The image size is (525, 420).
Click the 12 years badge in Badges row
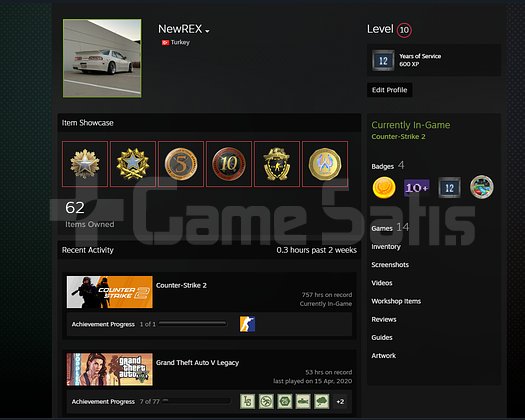pyautogui.click(x=449, y=188)
